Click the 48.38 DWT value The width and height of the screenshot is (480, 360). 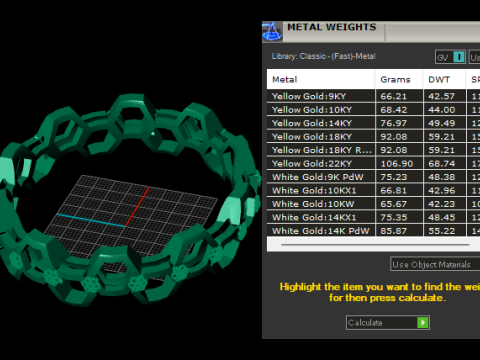point(442,177)
